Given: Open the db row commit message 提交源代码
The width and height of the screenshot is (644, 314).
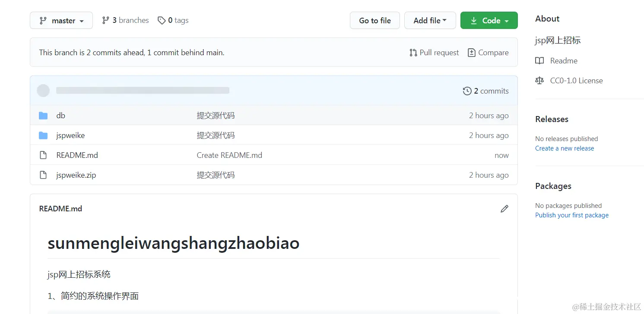Looking at the screenshot, I should tap(216, 116).
